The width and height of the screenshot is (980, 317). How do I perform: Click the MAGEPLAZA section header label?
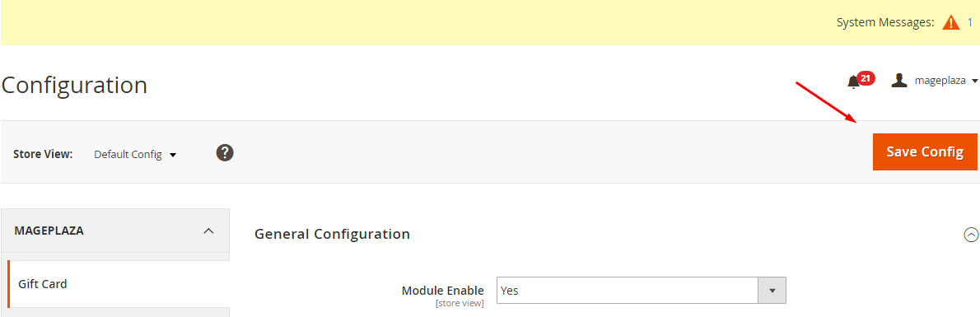[49, 231]
